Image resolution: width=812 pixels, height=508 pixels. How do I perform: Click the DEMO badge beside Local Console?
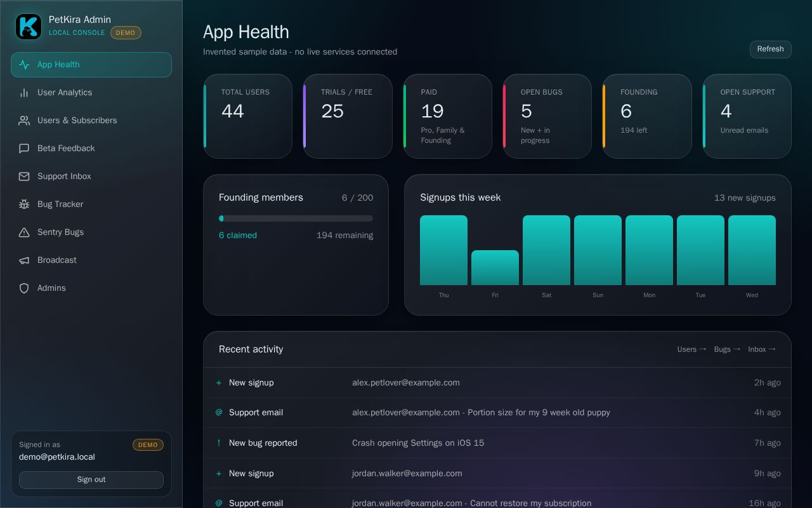(x=126, y=33)
